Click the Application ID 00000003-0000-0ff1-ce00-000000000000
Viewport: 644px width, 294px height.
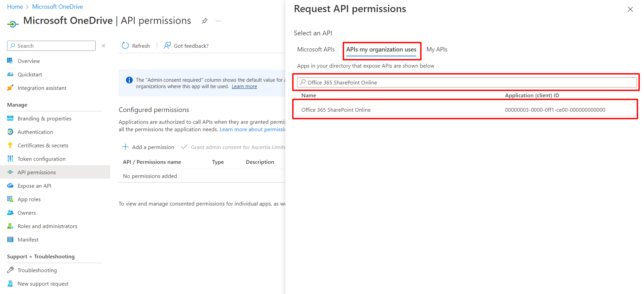pyautogui.click(x=555, y=110)
